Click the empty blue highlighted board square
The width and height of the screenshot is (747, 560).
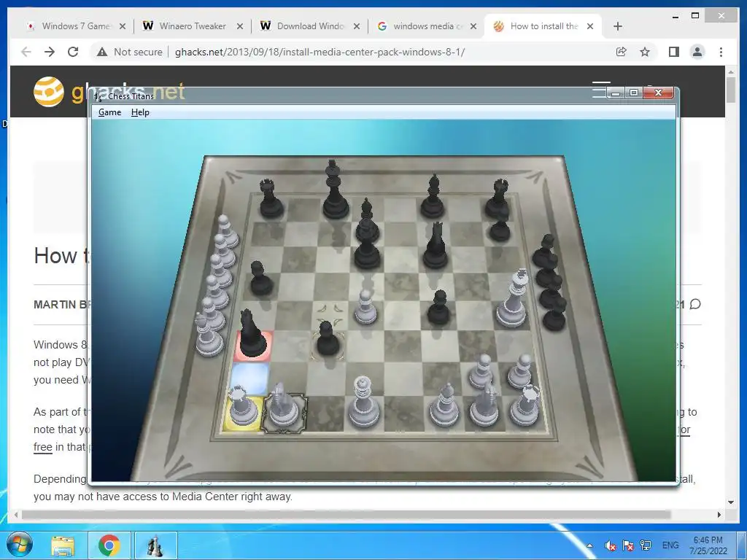[x=249, y=379]
